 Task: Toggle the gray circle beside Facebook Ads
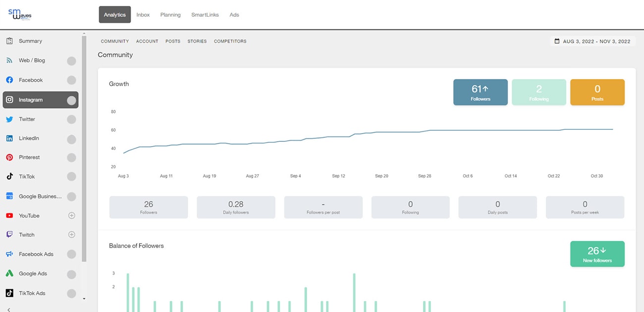71,255
